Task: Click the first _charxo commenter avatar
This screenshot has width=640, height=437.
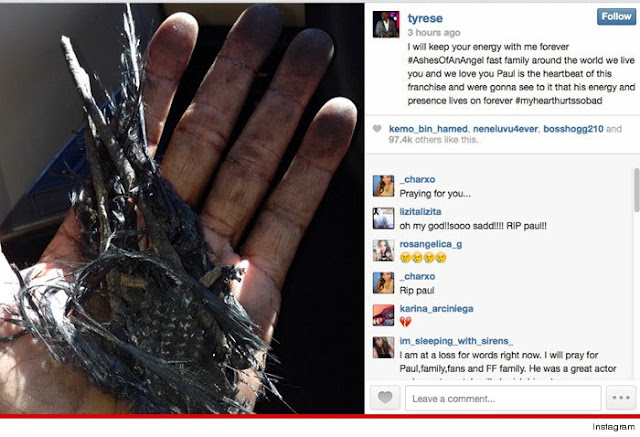Action: point(383,186)
